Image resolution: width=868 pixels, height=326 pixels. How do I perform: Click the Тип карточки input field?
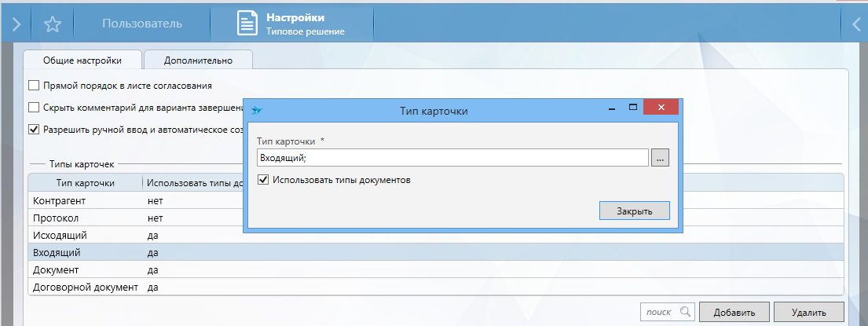[x=452, y=158]
